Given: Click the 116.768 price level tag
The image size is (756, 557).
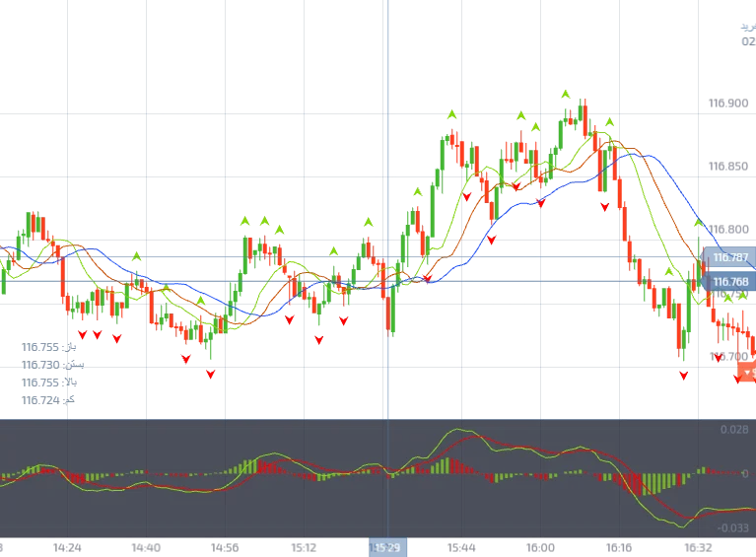Looking at the screenshot, I should (728, 282).
